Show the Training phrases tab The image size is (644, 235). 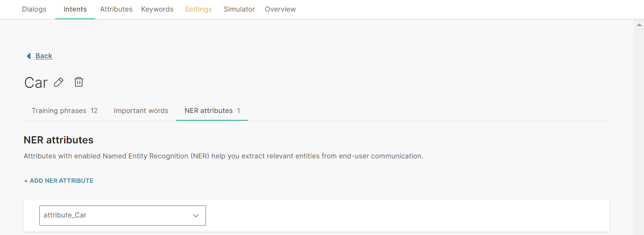click(x=65, y=111)
